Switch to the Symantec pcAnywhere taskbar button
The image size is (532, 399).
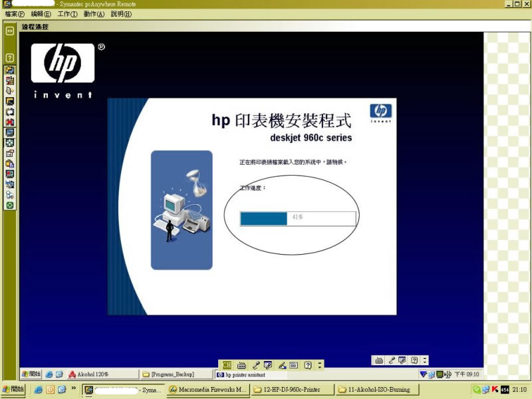click(124, 390)
